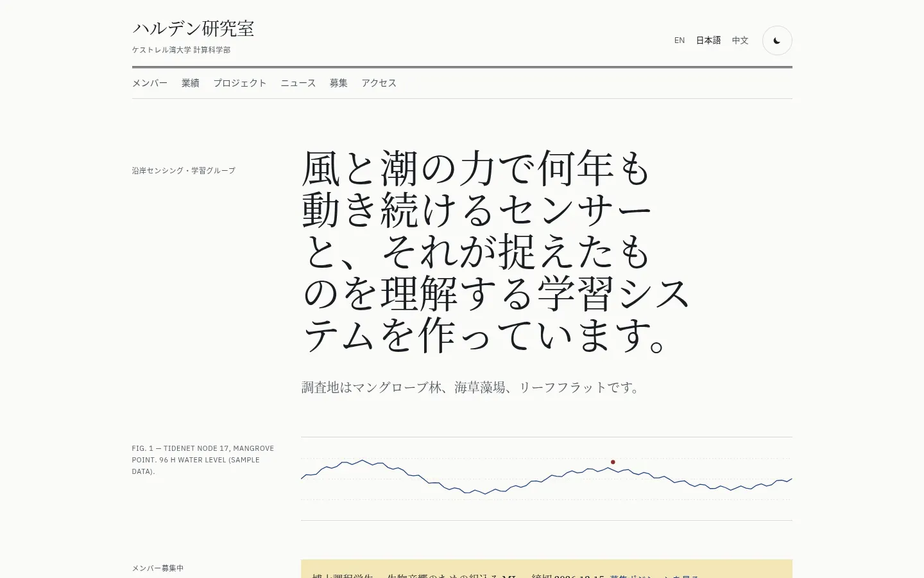Viewport: 924px width, 578px height.
Task: Go to the 業績 page
Action: [x=191, y=83]
